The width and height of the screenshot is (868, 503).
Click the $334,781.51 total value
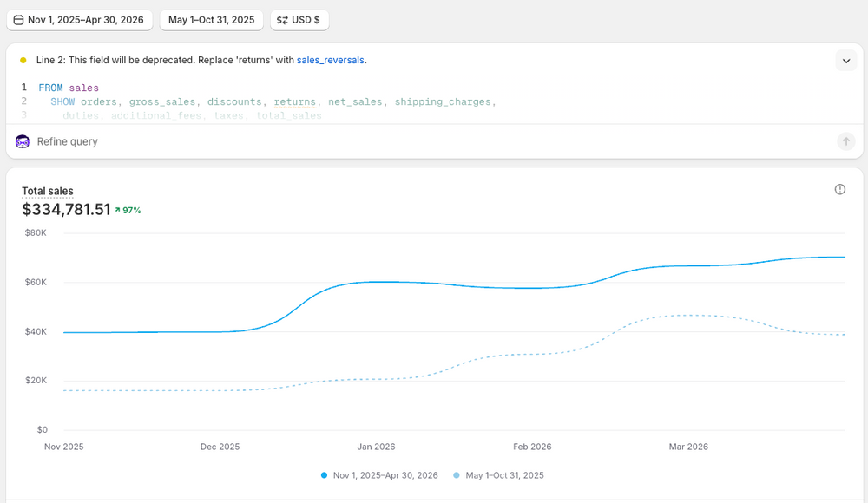pyautogui.click(x=67, y=209)
